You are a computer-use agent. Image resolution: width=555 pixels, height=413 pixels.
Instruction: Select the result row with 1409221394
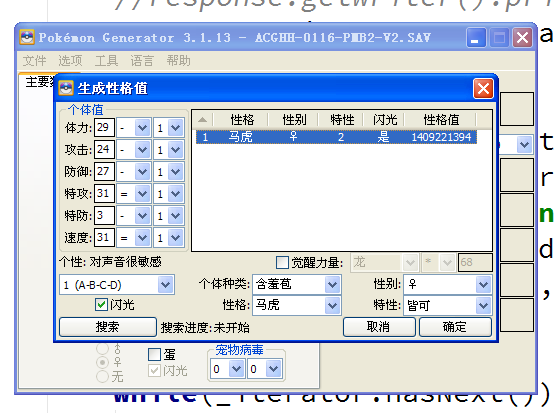click(336, 137)
